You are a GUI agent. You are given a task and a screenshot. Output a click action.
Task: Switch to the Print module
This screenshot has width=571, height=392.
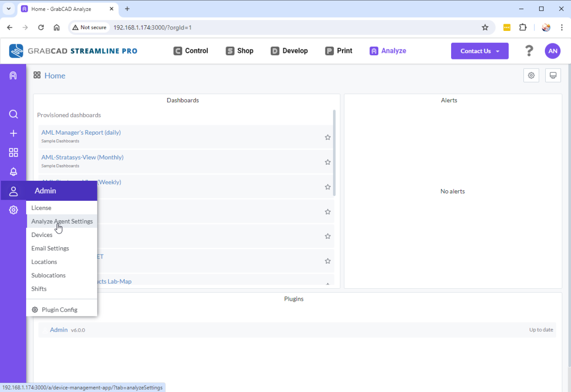coord(339,51)
